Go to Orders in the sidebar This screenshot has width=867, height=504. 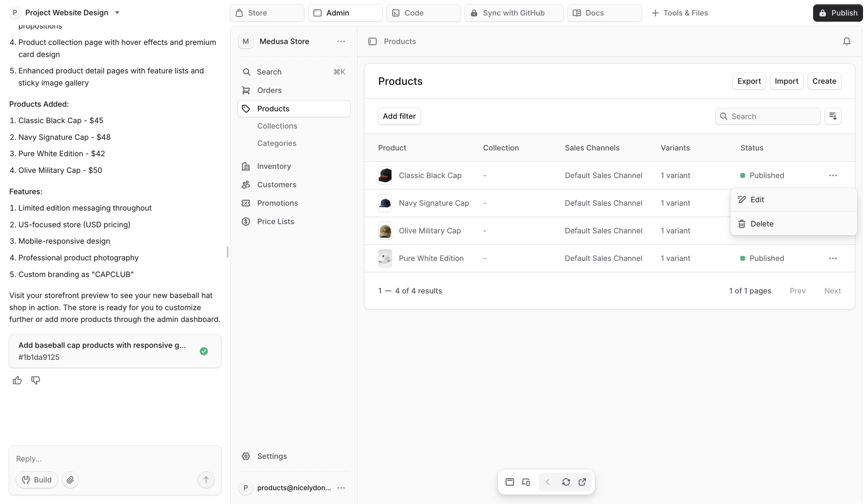tap(293, 90)
